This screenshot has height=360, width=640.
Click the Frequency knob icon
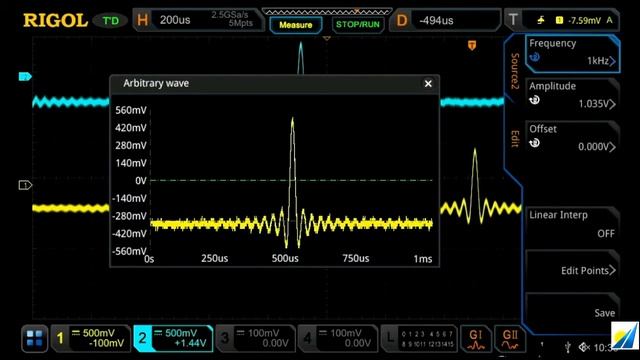(534, 58)
